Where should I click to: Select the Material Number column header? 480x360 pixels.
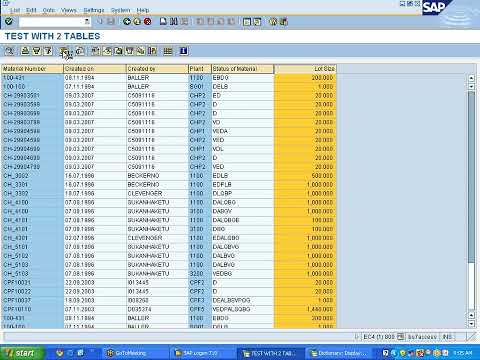tap(32, 69)
